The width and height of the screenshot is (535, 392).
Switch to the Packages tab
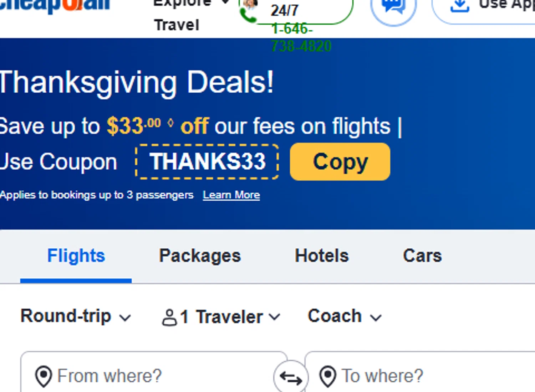[x=200, y=256]
